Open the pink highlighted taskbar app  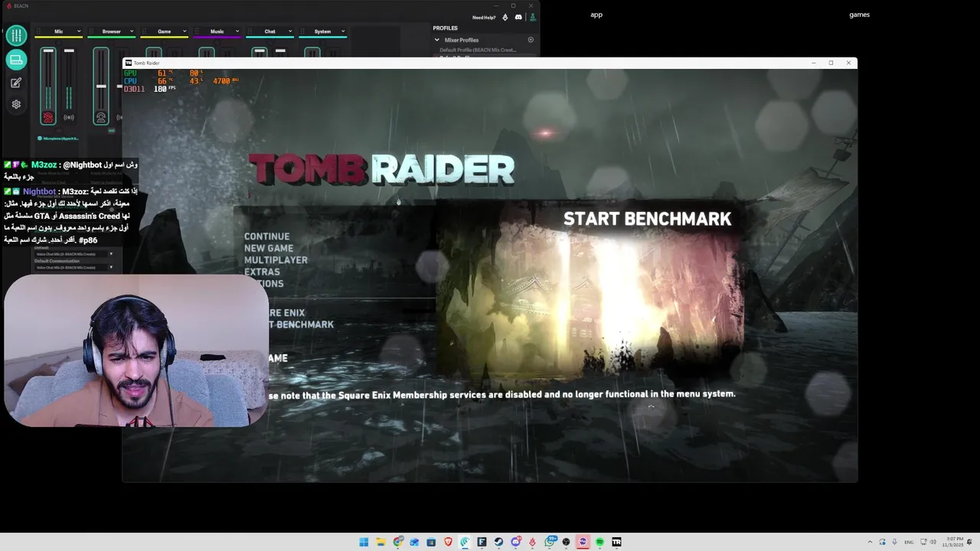click(x=583, y=542)
